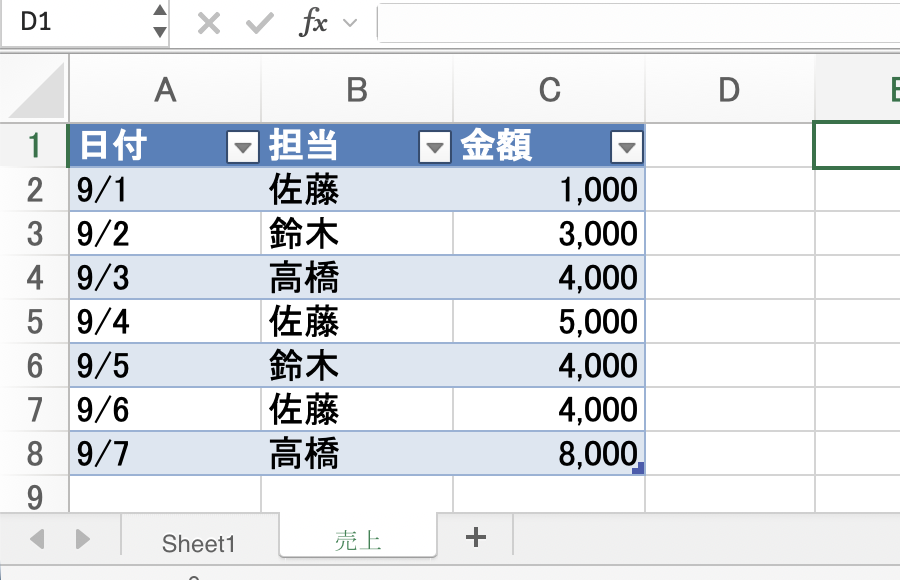
Task: Add a new sheet with plus button
Action: (x=475, y=538)
